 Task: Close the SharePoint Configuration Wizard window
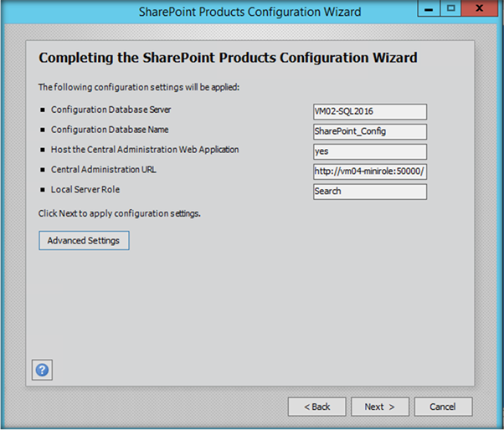(x=480, y=9)
